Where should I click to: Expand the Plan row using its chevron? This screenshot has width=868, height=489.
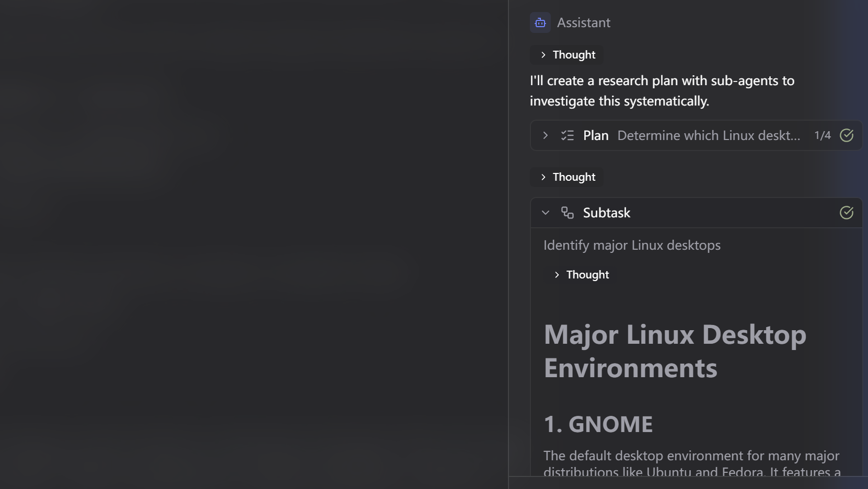[x=545, y=136]
